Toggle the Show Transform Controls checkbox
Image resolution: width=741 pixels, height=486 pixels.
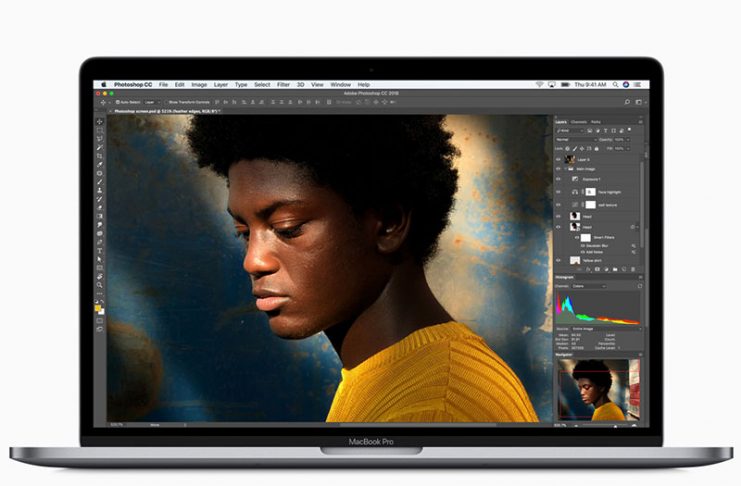point(166,102)
